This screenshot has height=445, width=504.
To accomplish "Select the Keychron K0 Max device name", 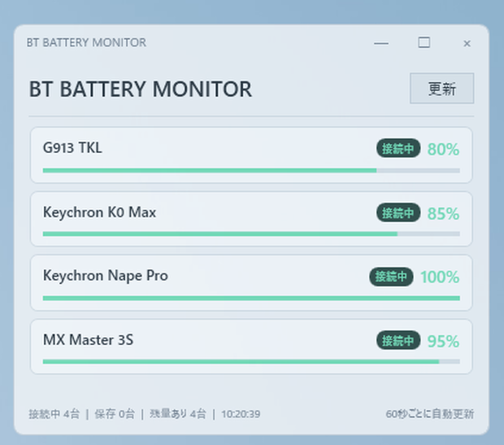I will click(x=99, y=212).
